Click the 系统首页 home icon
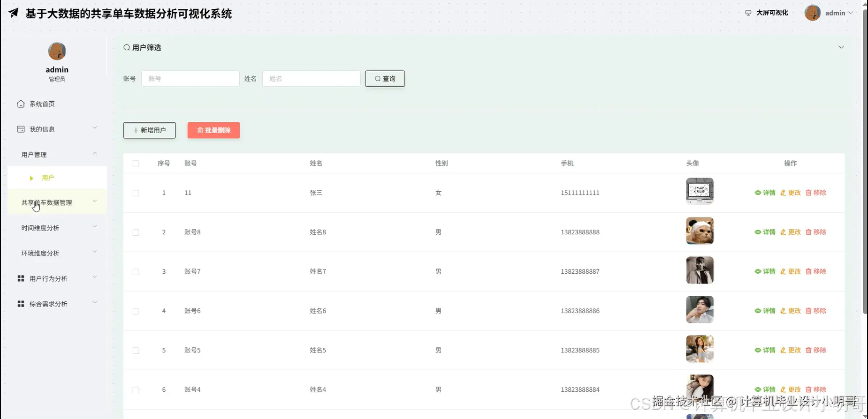Image resolution: width=868 pixels, height=419 pixels. coord(21,104)
